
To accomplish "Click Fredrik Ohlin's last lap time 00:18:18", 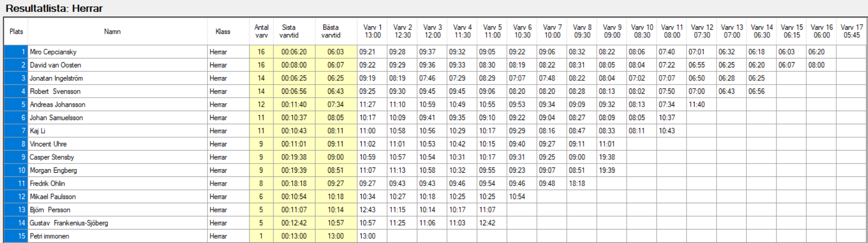I will click(294, 183).
